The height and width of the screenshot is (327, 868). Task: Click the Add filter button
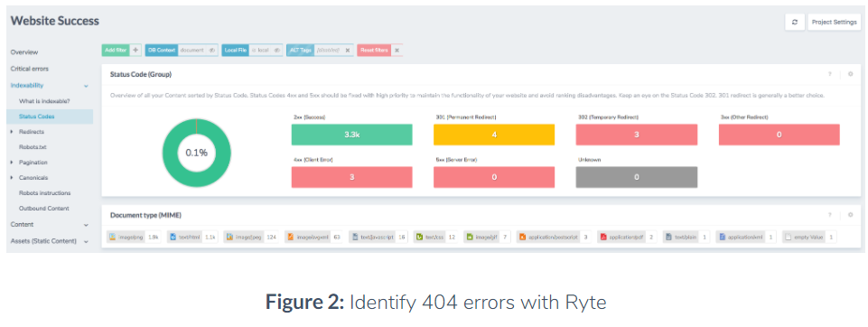coord(116,50)
